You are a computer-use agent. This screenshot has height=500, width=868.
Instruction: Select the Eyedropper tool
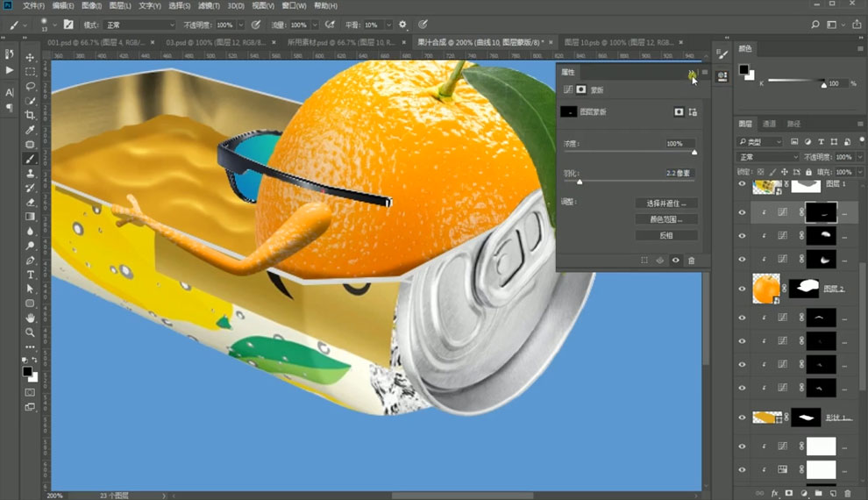point(30,130)
